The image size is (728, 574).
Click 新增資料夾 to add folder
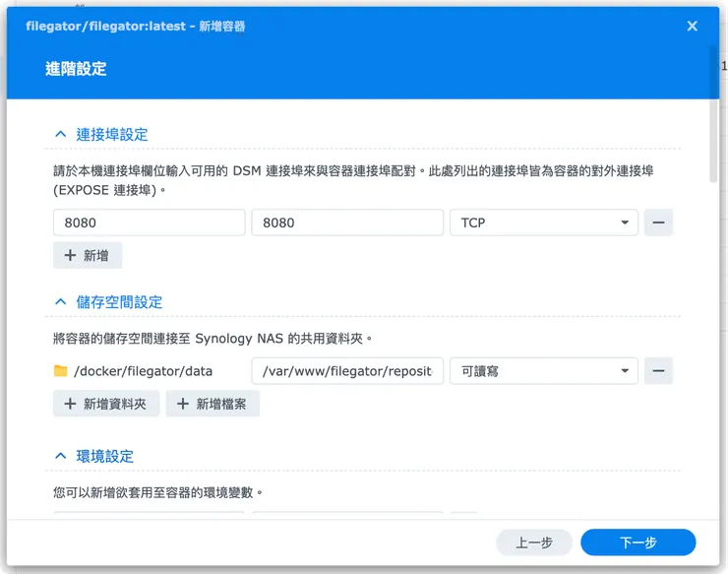(x=106, y=404)
